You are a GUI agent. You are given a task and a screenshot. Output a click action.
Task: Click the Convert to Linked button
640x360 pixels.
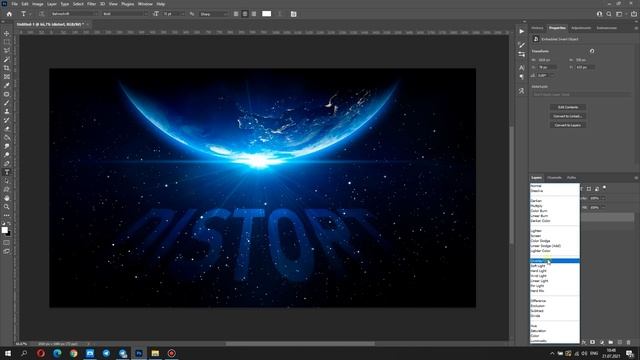(568, 116)
